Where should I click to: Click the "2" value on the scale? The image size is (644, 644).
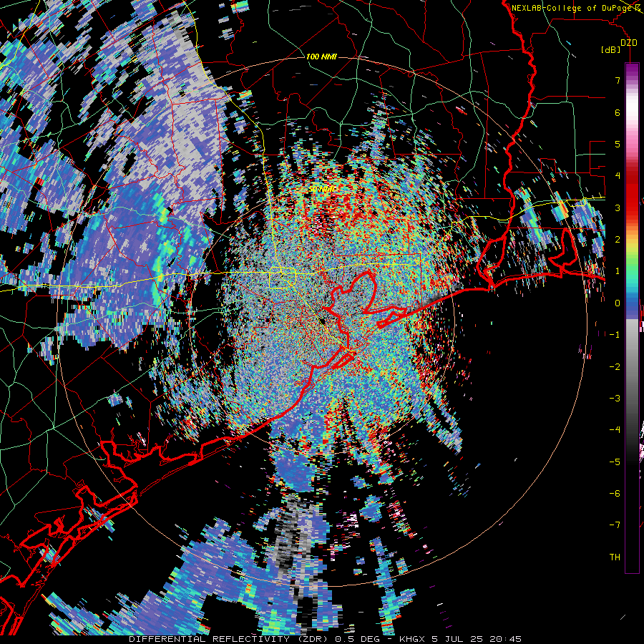pyautogui.click(x=618, y=240)
